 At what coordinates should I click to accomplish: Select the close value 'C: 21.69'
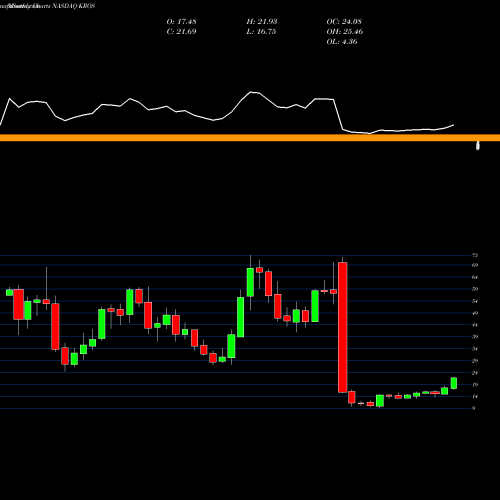[x=181, y=32]
